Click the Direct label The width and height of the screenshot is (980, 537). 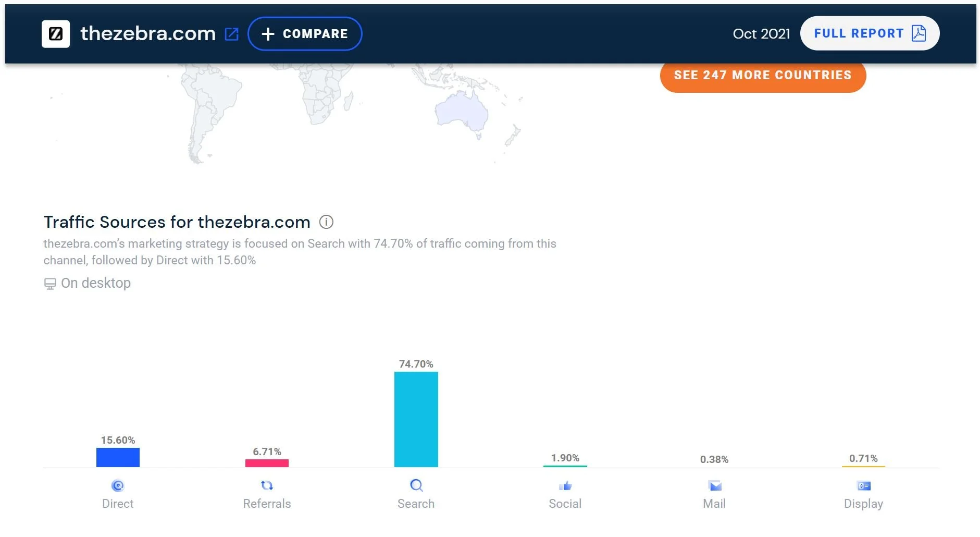point(118,504)
